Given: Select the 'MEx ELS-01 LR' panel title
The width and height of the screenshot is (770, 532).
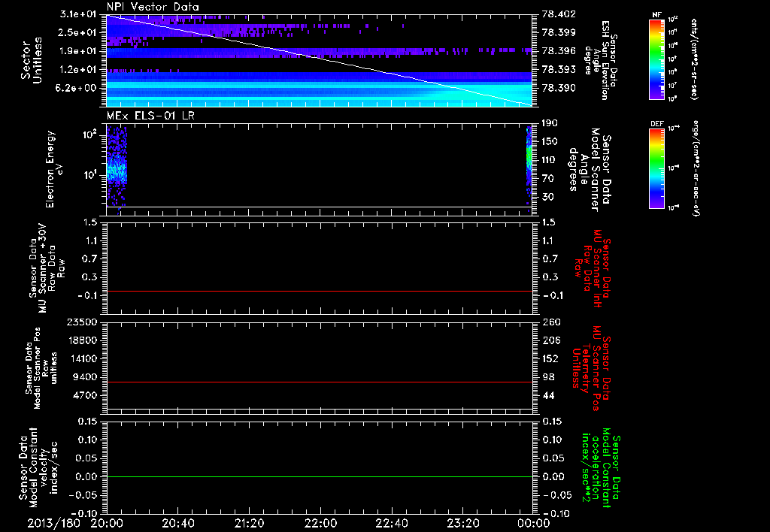Looking at the screenshot, I should click(x=150, y=116).
